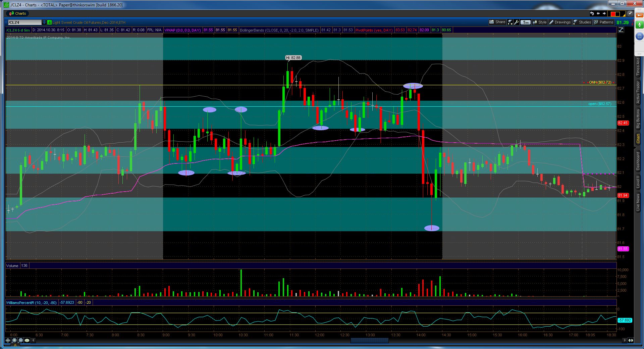
Task: Click the blue square sidebar button
Action: [x=639, y=36]
